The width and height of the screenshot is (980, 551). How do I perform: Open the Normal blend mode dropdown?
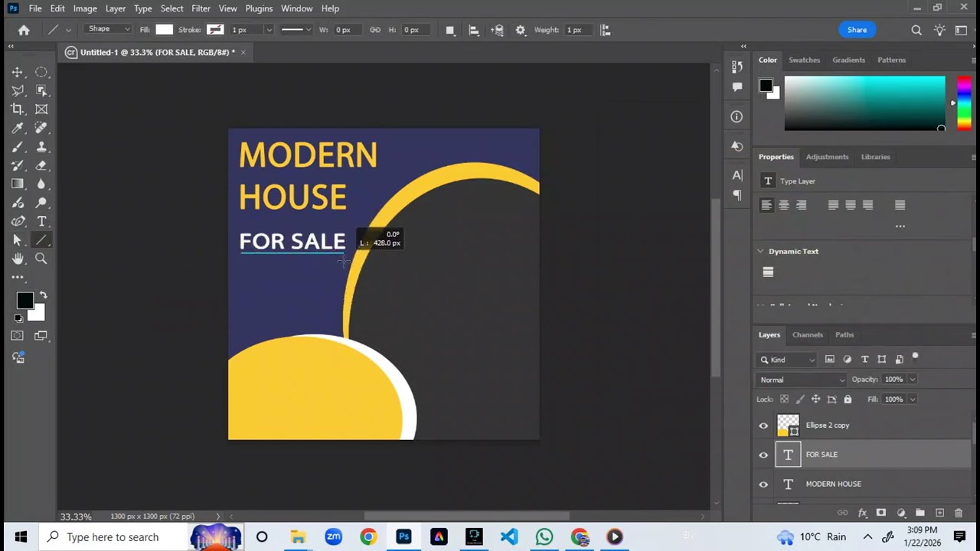802,380
